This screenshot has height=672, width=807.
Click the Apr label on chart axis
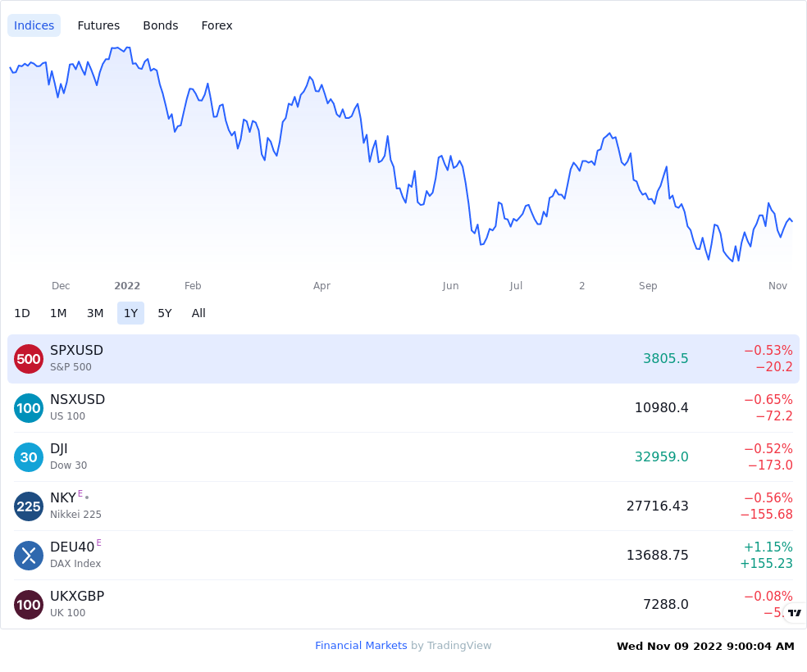click(x=321, y=286)
